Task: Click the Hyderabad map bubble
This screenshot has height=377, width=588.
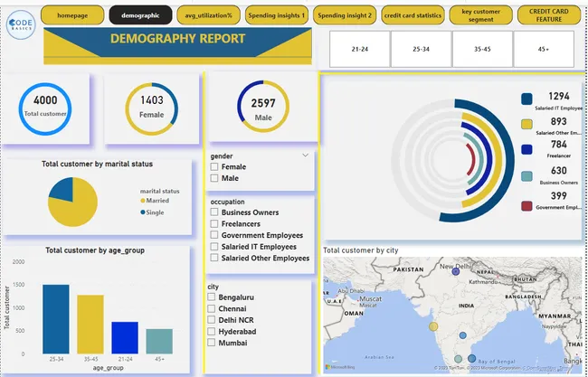Action: 463,335
